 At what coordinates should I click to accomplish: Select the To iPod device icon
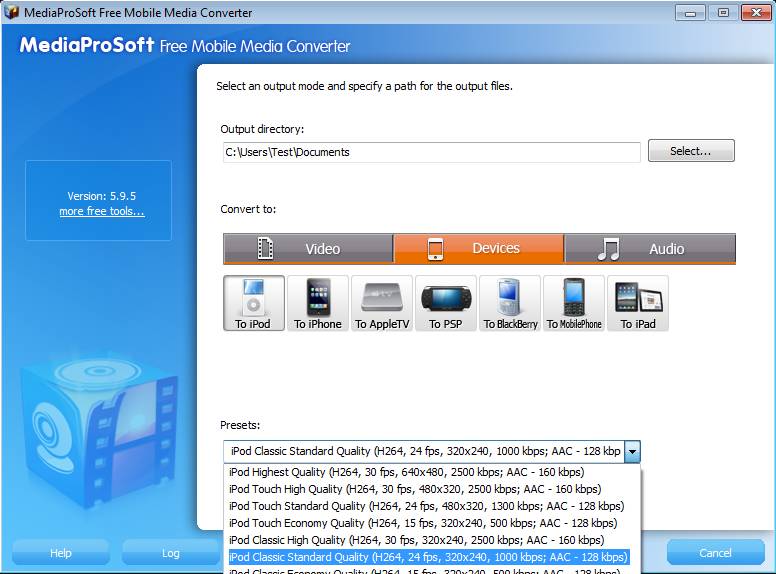tap(253, 303)
